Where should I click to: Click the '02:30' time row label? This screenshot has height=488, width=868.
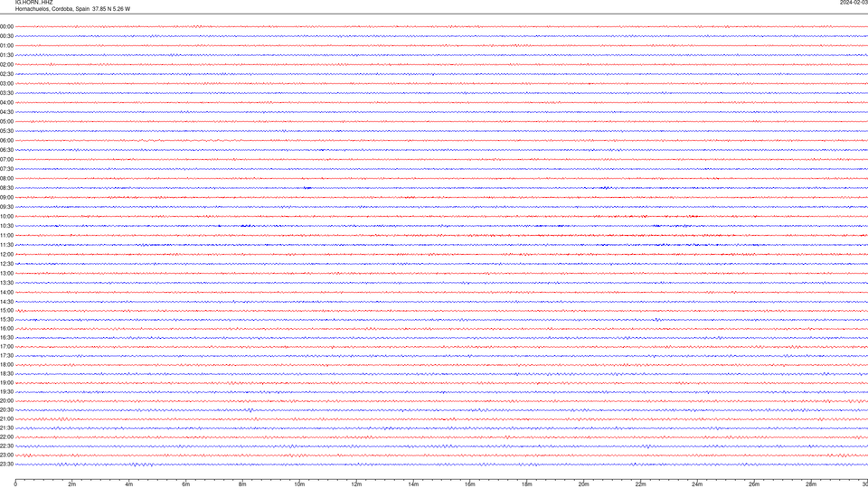6,74
